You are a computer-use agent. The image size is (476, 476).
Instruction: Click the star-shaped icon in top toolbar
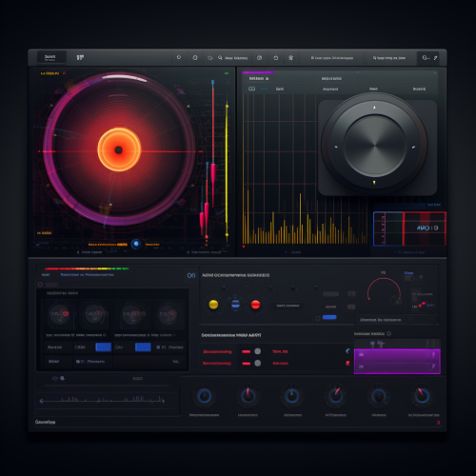[290, 58]
